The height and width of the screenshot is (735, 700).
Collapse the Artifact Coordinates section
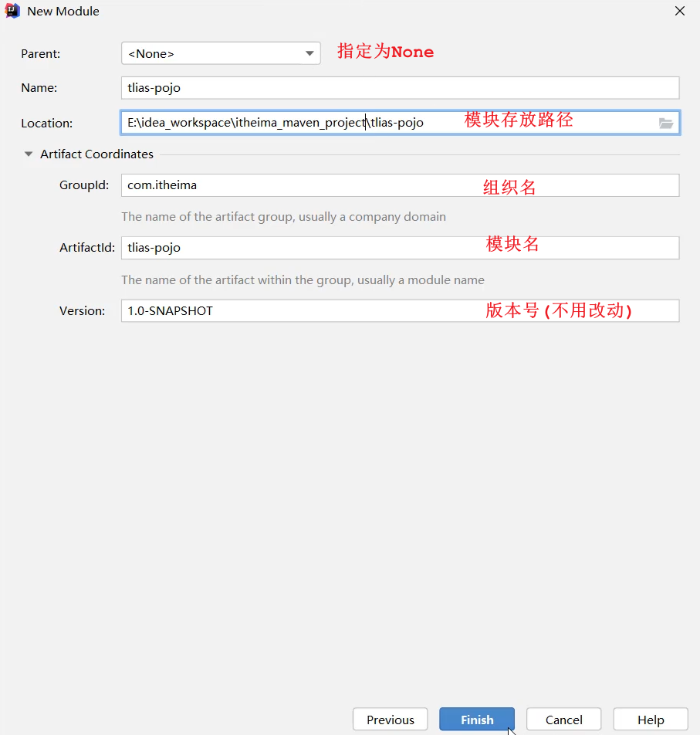[29, 154]
